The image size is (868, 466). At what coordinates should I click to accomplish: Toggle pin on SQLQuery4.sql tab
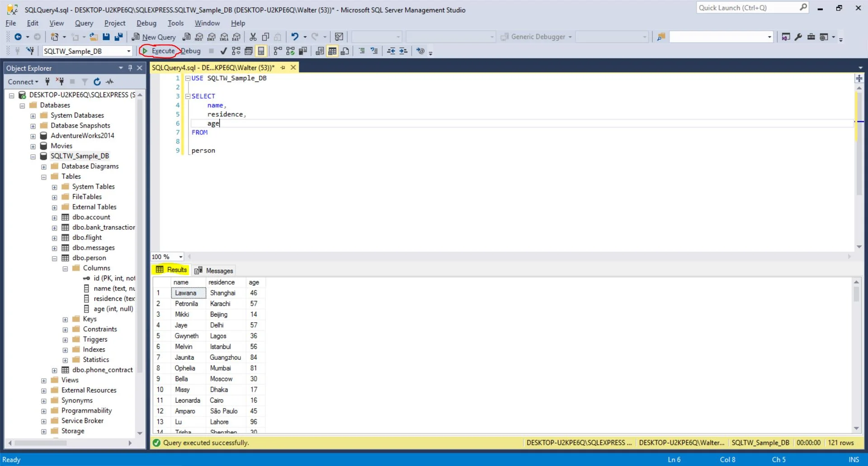coord(283,67)
